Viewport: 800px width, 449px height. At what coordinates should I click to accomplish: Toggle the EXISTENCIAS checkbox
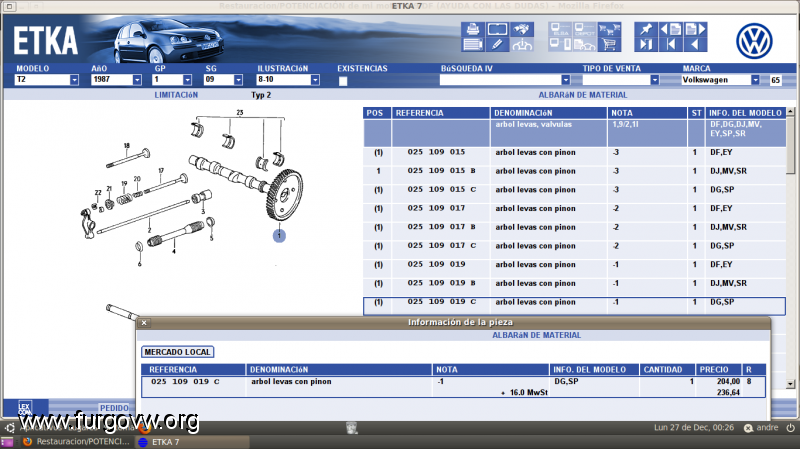(x=343, y=81)
